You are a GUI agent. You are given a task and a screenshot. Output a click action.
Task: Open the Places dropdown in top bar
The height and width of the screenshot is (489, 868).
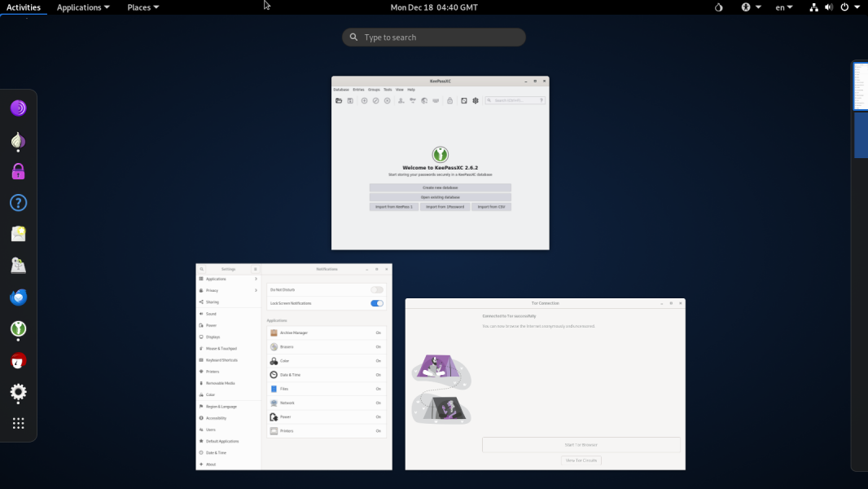(x=142, y=7)
